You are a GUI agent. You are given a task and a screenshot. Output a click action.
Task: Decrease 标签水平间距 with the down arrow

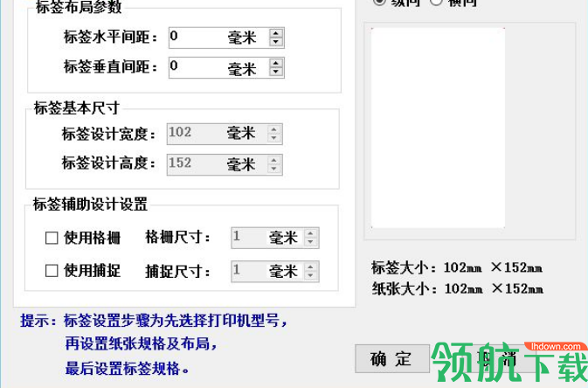276,42
